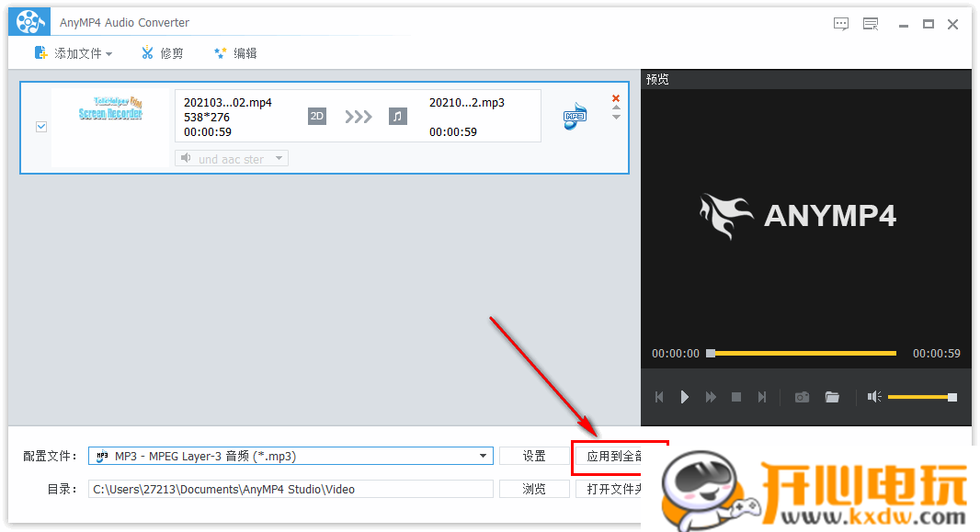The image size is (980, 532).
Task: Adjust the preview volume slider
Action: [922, 397]
